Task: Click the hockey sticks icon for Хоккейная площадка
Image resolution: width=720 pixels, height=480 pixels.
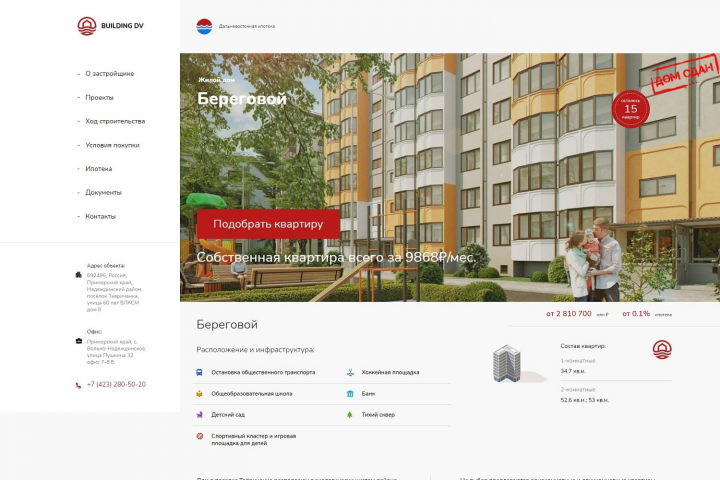Action: click(350, 373)
